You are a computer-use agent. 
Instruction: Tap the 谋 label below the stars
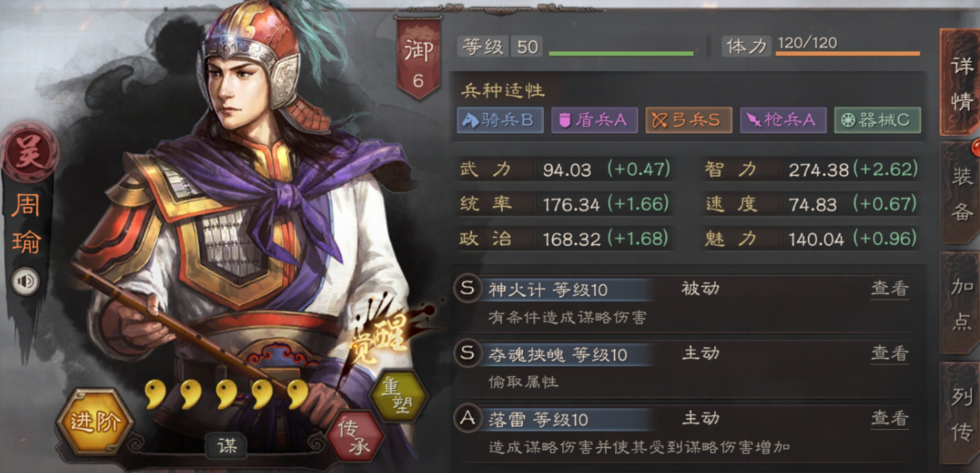(227, 446)
